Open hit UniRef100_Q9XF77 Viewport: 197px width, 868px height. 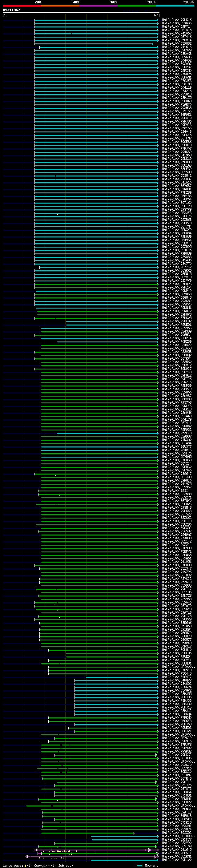177,840
